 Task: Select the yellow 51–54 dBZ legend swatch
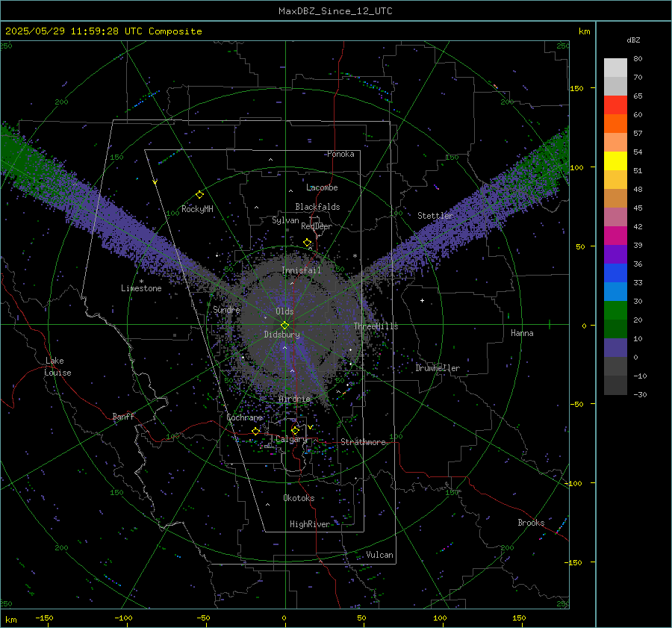[x=615, y=161]
